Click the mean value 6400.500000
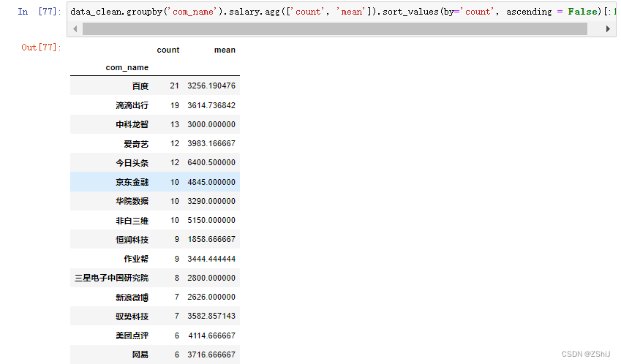Screen dimensions: 621x364 coord(211,162)
